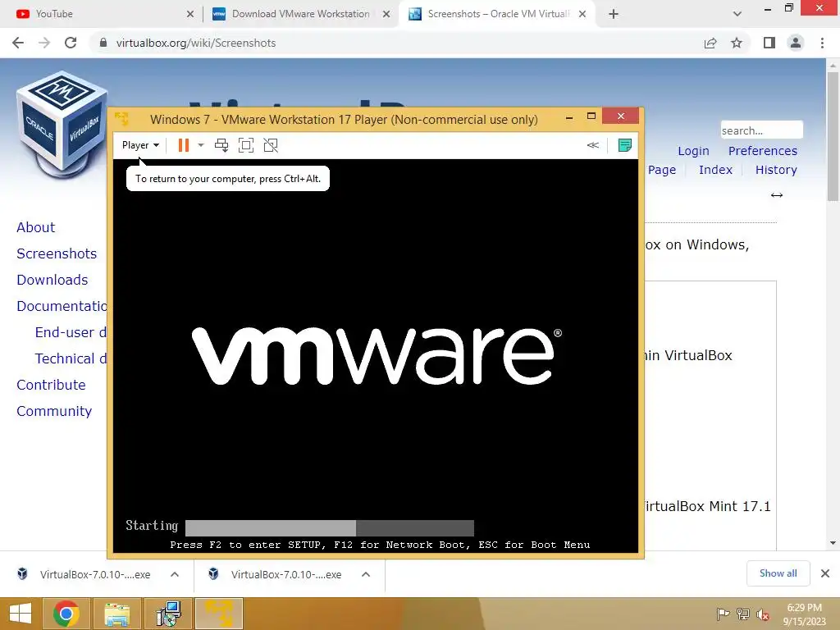Close the YouTube tab

click(x=190, y=14)
